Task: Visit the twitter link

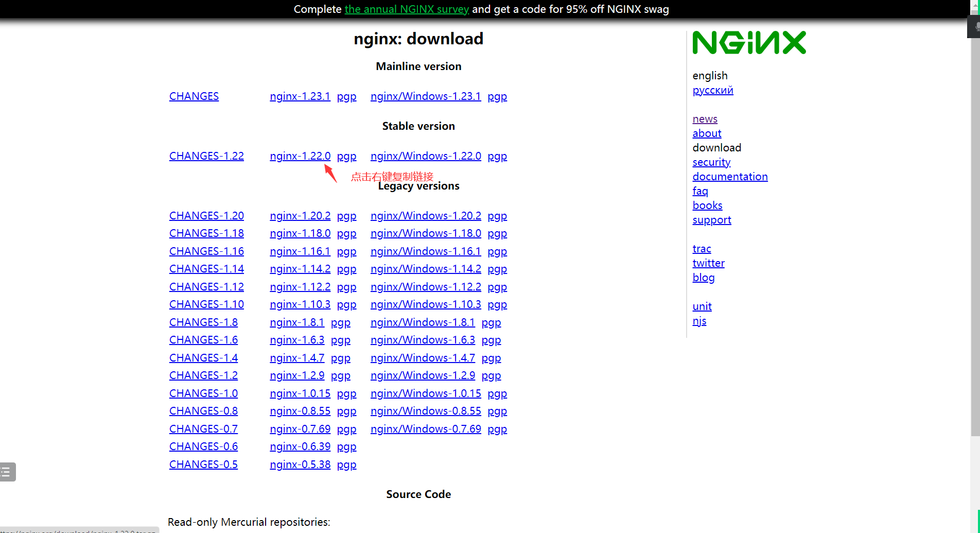Action: tap(708, 263)
